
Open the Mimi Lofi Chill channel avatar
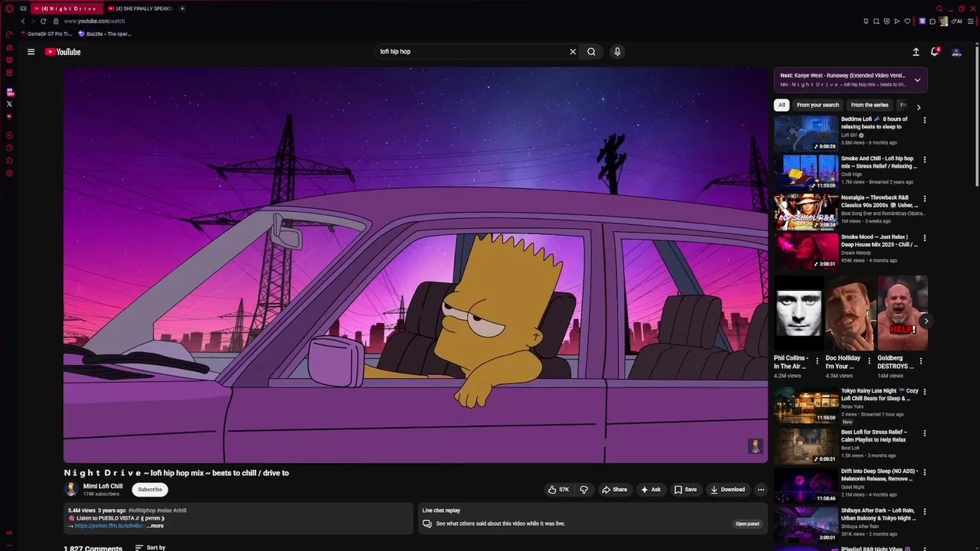pyautogui.click(x=71, y=490)
